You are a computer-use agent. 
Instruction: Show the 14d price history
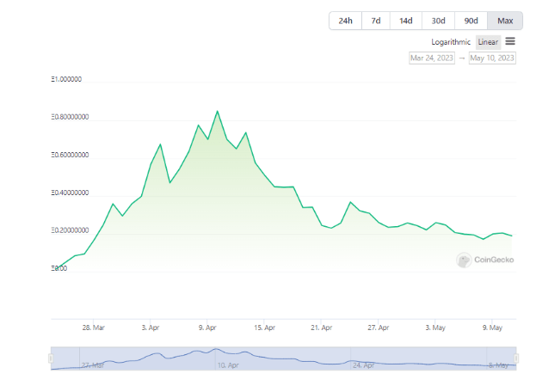404,21
